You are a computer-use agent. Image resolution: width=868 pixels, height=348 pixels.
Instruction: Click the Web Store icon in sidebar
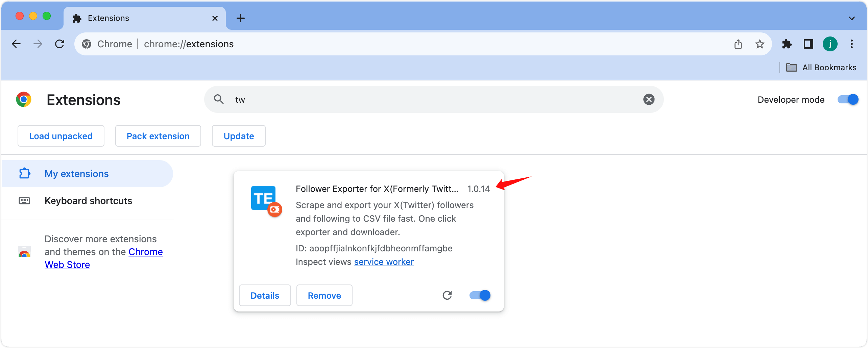pos(24,252)
